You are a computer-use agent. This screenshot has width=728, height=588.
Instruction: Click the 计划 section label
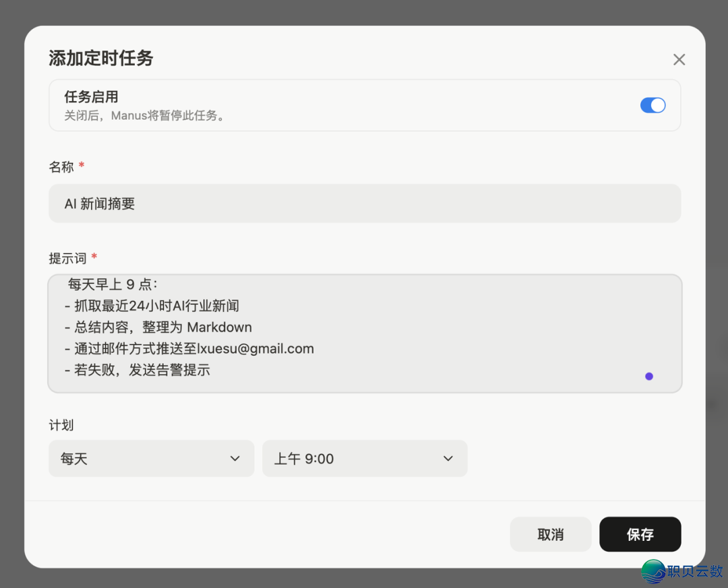click(61, 425)
